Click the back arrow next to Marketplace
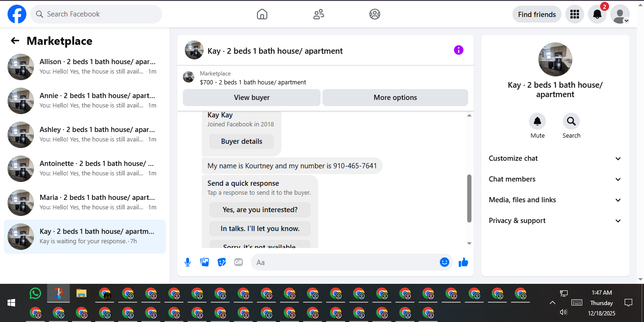 click(x=15, y=41)
